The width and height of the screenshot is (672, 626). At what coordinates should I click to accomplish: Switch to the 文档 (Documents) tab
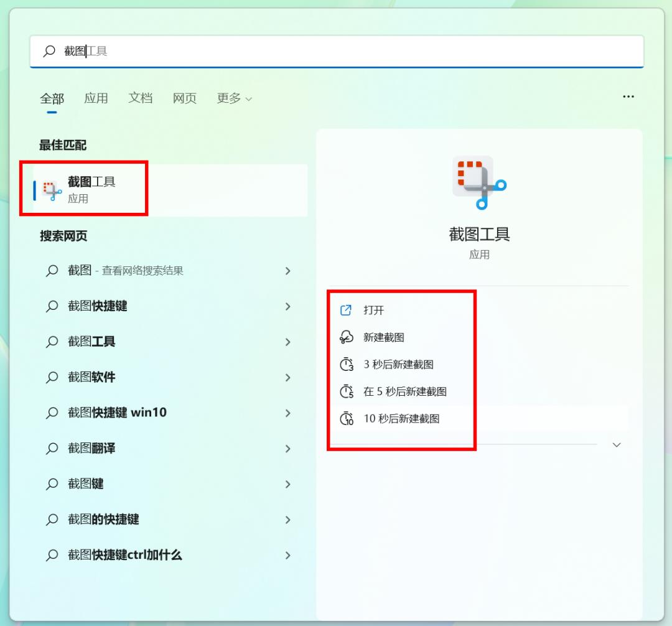click(139, 98)
